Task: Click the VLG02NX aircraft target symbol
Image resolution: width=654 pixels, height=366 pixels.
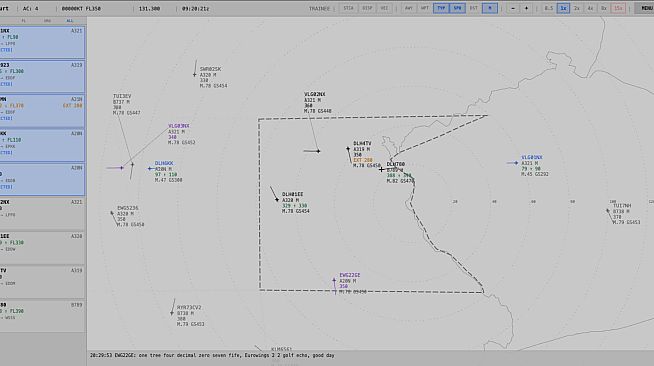Action: [318, 151]
